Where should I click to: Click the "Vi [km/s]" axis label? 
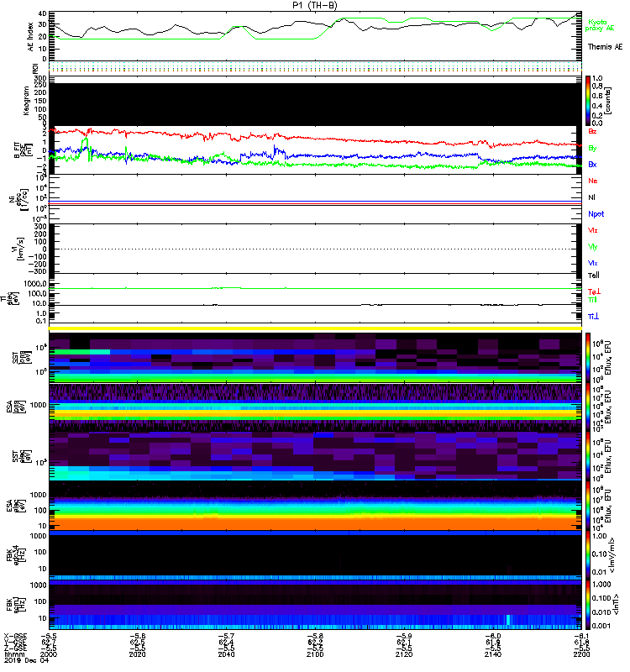tap(19, 249)
